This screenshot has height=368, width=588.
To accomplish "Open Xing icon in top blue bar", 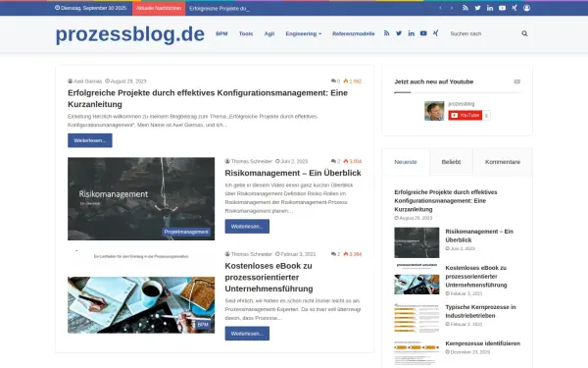I will tap(514, 8).
